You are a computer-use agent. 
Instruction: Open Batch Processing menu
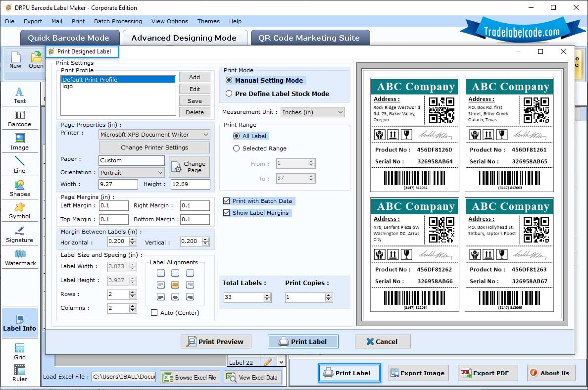point(118,21)
